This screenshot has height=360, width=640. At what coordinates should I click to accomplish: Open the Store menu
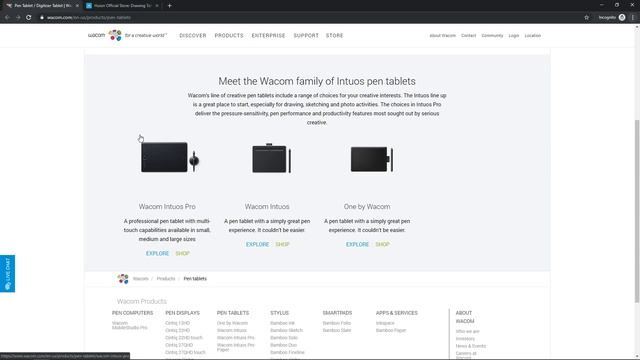click(335, 36)
